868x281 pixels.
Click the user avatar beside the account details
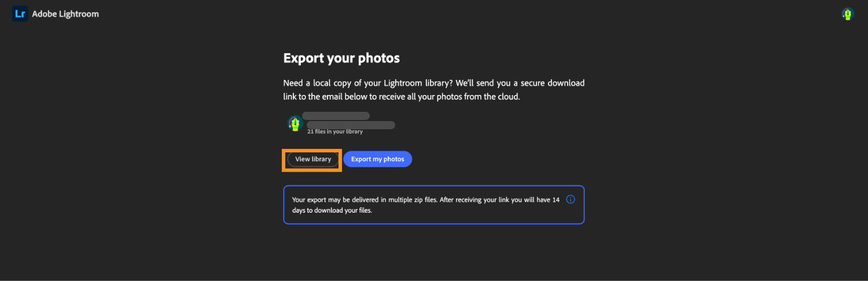pos(295,123)
